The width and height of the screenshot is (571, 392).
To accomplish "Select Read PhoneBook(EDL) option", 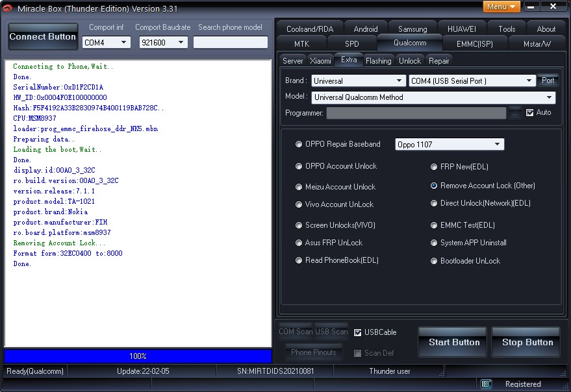I will pyautogui.click(x=299, y=260).
